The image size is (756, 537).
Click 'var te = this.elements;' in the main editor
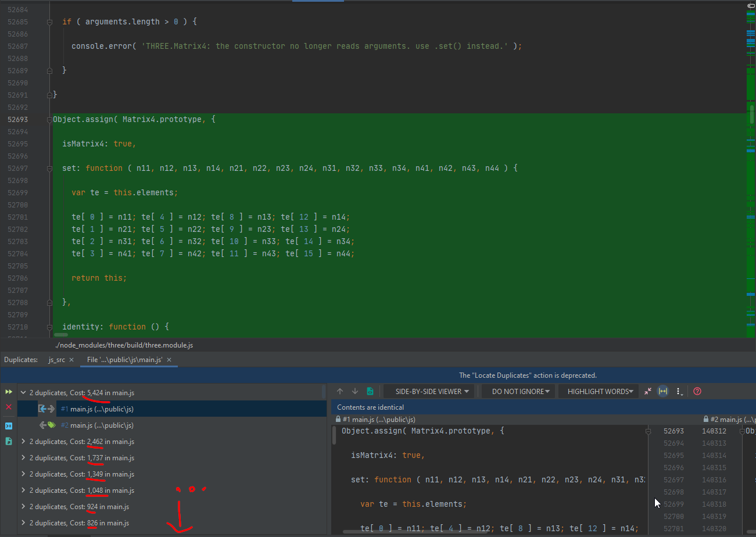124,193
